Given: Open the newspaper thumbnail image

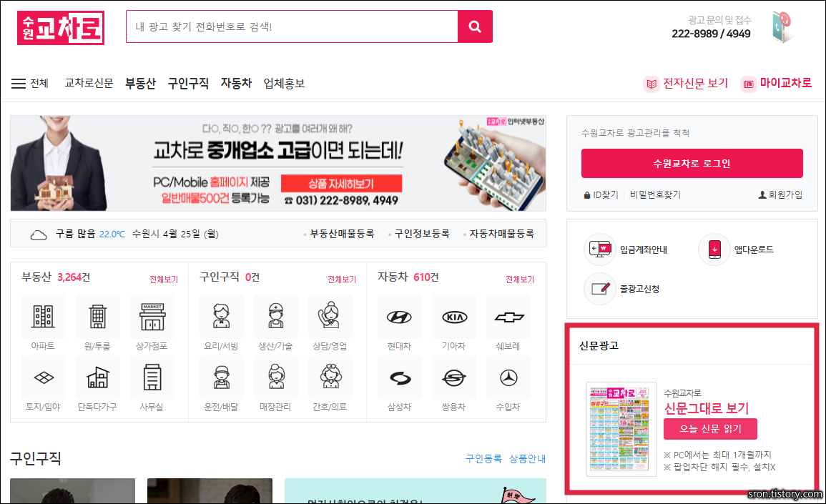Looking at the screenshot, I should click(621, 429).
